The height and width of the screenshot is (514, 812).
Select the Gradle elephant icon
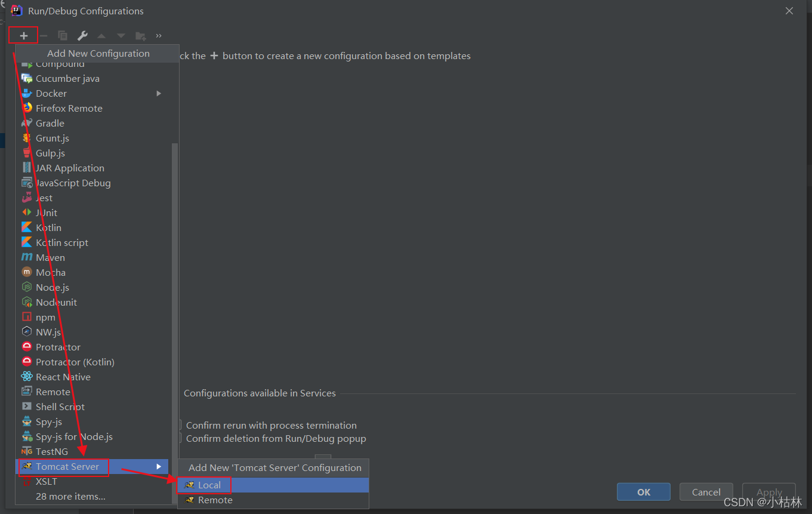point(27,123)
